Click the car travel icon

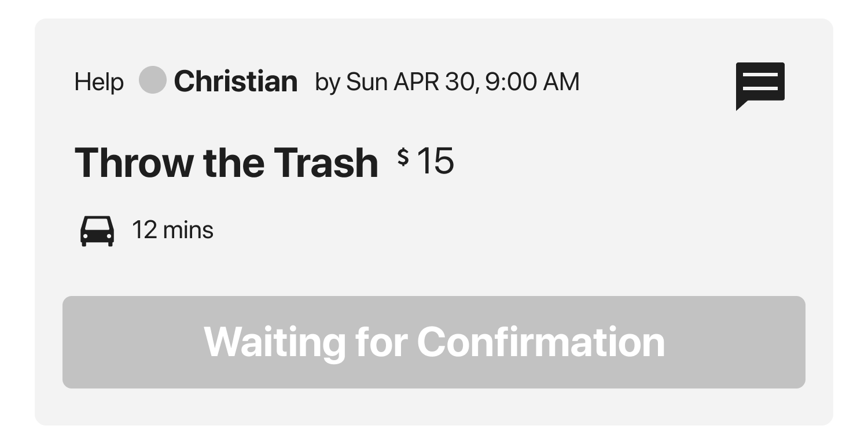point(97,231)
